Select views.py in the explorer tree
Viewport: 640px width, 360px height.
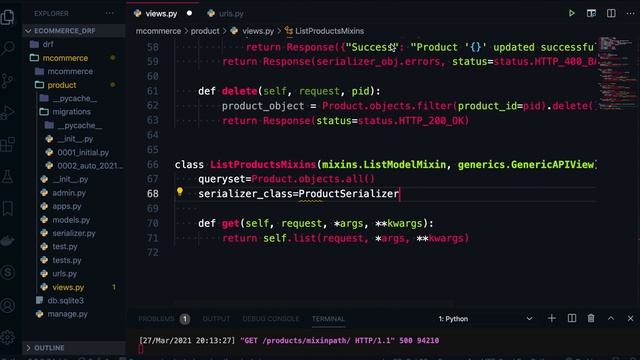point(68,287)
